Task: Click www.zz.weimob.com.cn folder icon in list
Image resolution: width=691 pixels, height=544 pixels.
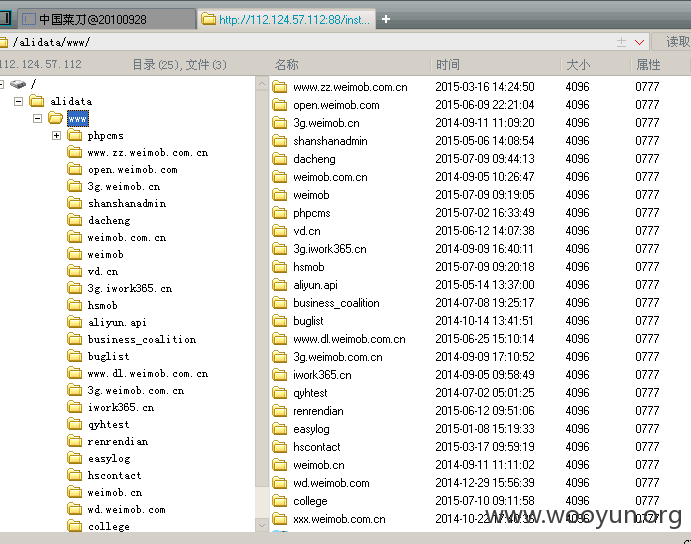Action: [x=280, y=86]
